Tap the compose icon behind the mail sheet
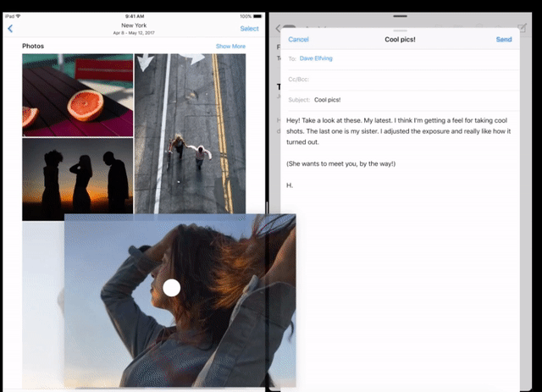This screenshot has width=542, height=392. click(x=523, y=28)
